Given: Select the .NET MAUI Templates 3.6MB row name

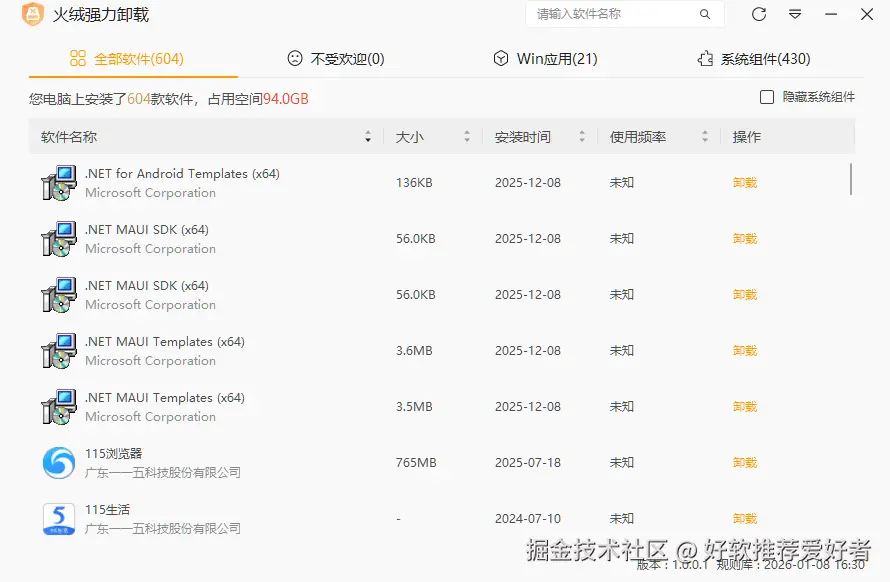Looking at the screenshot, I should click(x=165, y=342).
